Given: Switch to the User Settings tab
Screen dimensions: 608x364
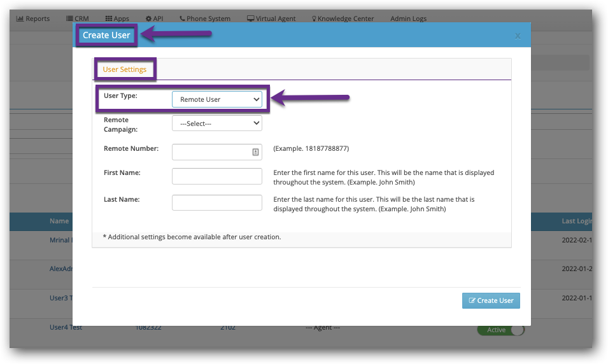Looking at the screenshot, I should 125,69.
